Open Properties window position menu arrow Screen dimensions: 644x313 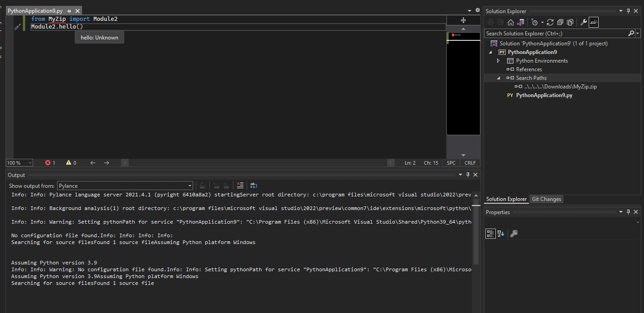coord(621,212)
